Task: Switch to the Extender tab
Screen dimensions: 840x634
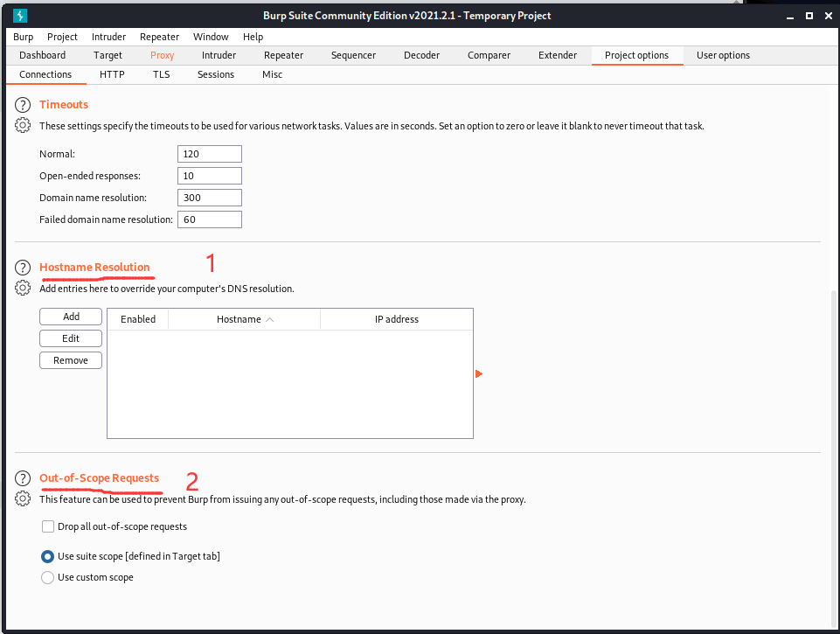Action: coord(557,55)
